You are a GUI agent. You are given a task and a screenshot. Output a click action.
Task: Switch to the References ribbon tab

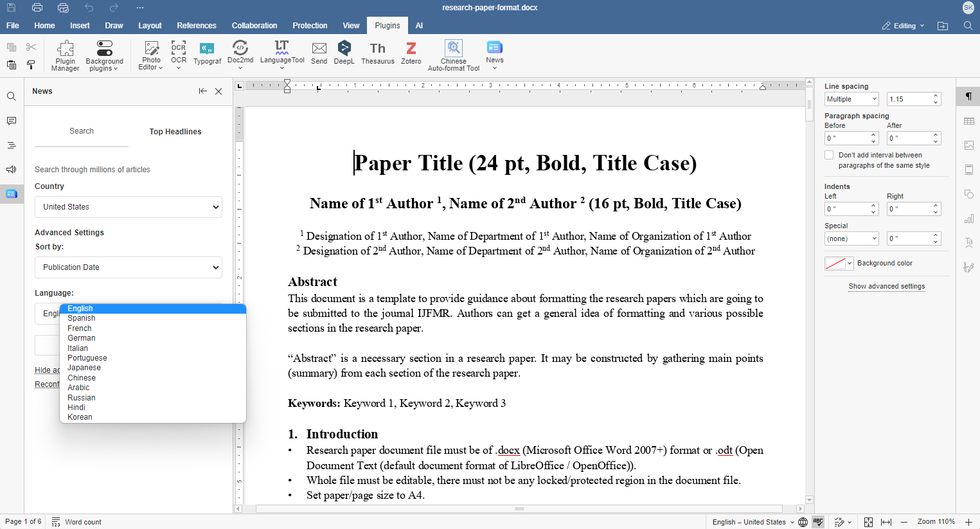click(197, 25)
